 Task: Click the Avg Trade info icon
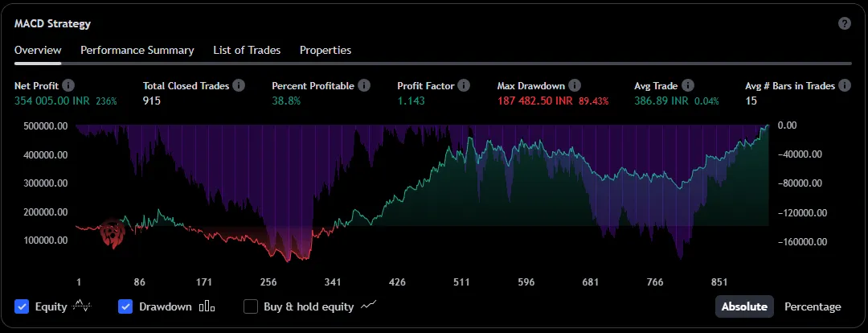click(x=688, y=85)
